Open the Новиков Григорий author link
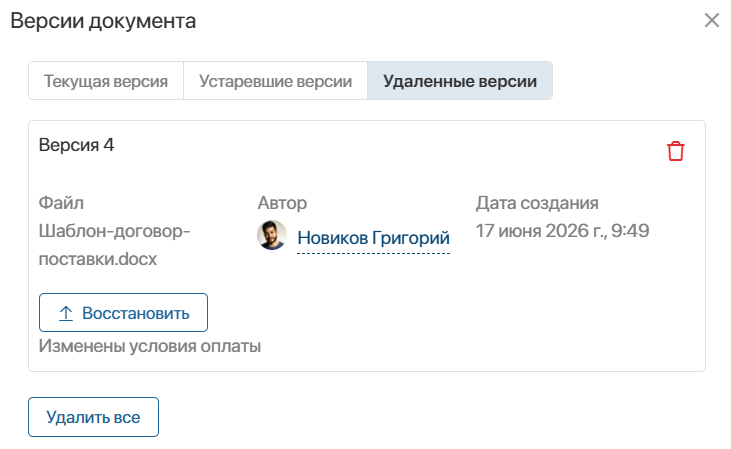 [373, 238]
